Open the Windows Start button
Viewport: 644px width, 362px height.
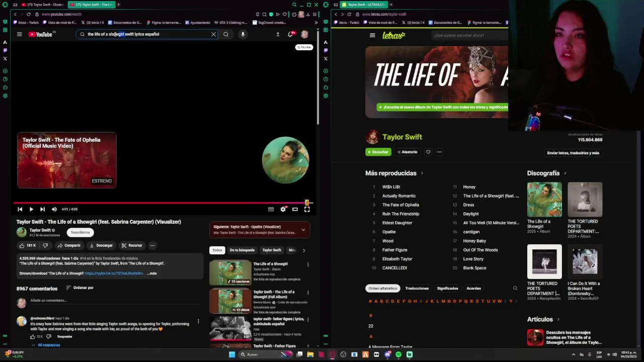pyautogui.click(x=231, y=354)
